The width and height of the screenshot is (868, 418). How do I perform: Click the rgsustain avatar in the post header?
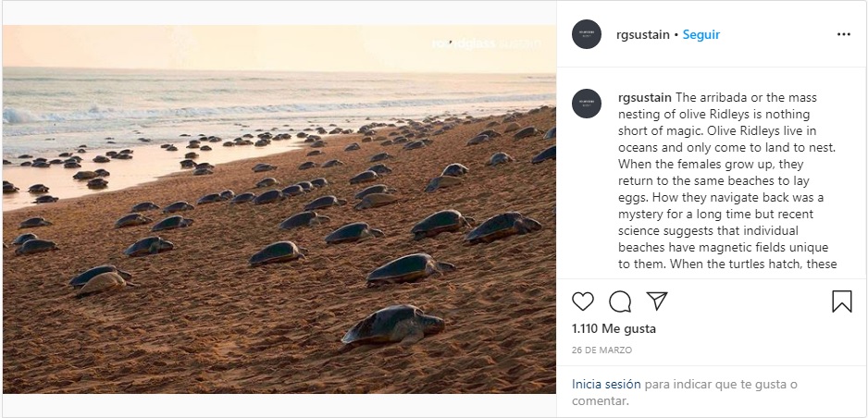click(x=587, y=34)
